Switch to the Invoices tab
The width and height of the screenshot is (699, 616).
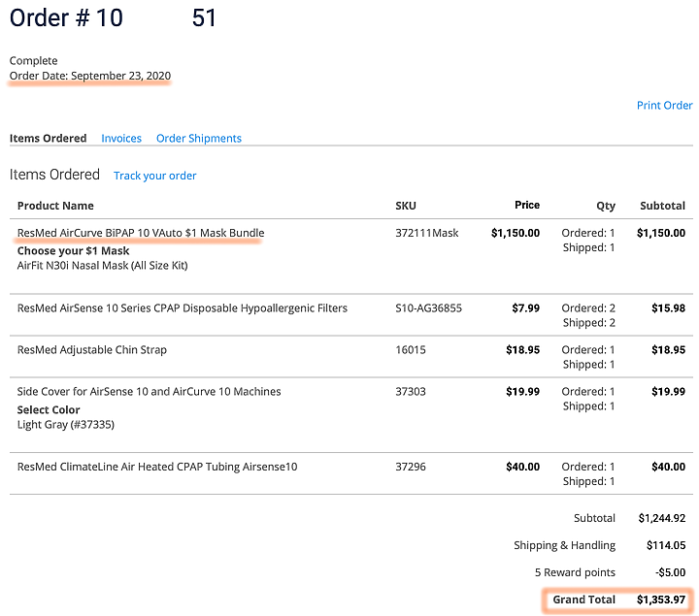tap(121, 139)
